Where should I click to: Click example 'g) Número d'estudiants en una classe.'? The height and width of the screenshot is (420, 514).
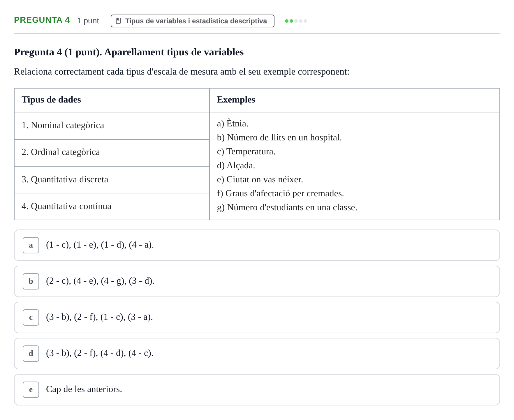(287, 207)
